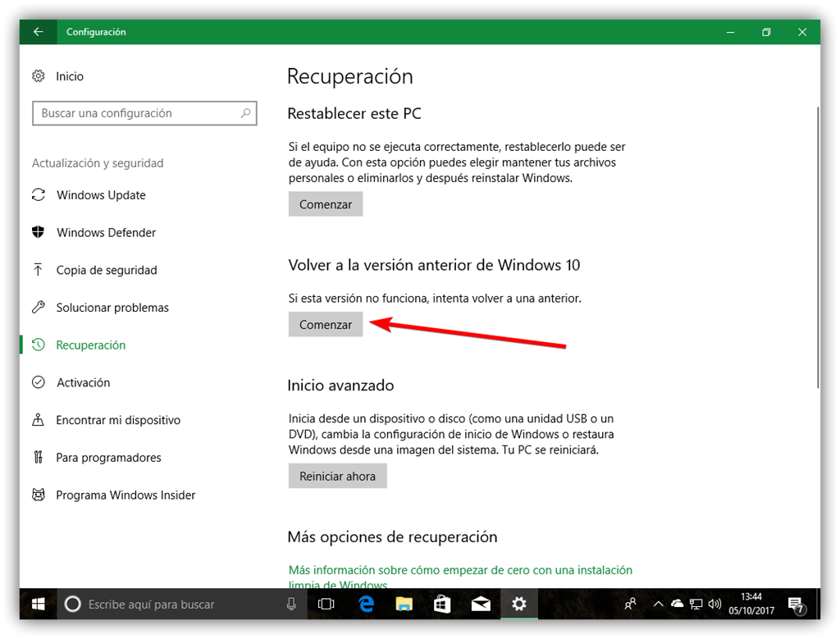Click the microphone icon in taskbar search
The image size is (840, 639).
pos(291,605)
